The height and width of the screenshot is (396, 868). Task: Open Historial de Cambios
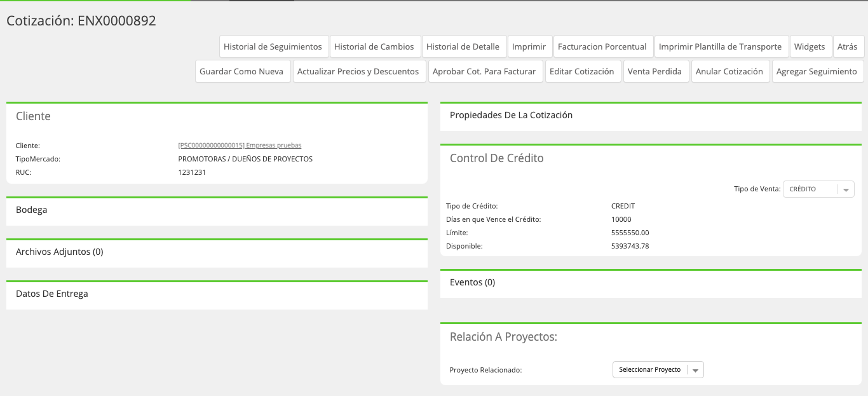[x=374, y=46]
